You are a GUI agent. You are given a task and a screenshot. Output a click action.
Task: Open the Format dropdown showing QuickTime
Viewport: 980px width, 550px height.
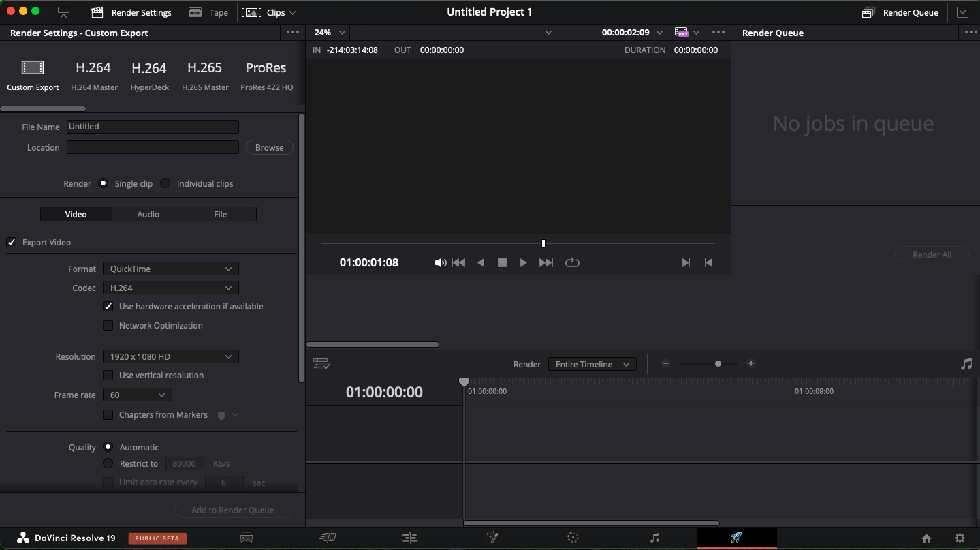pyautogui.click(x=171, y=269)
